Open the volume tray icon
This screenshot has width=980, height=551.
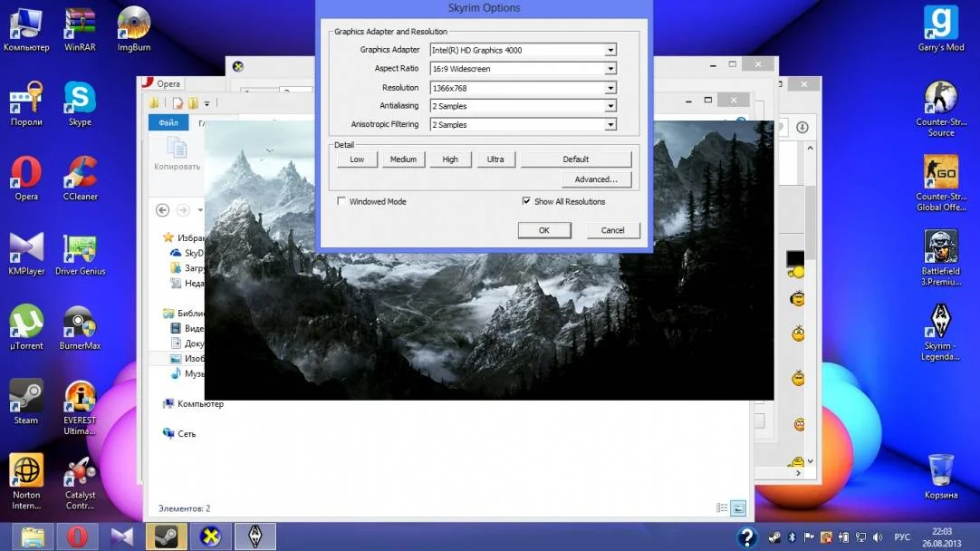(x=879, y=537)
